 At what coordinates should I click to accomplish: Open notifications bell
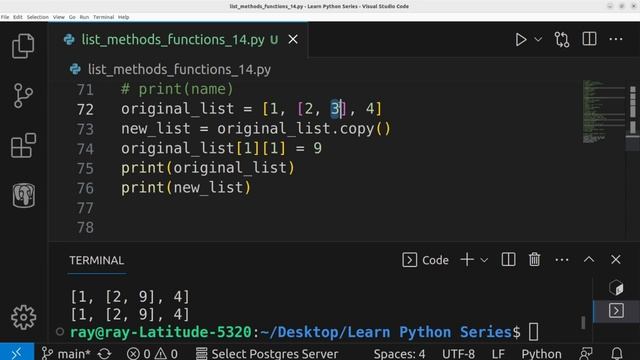pos(617,353)
